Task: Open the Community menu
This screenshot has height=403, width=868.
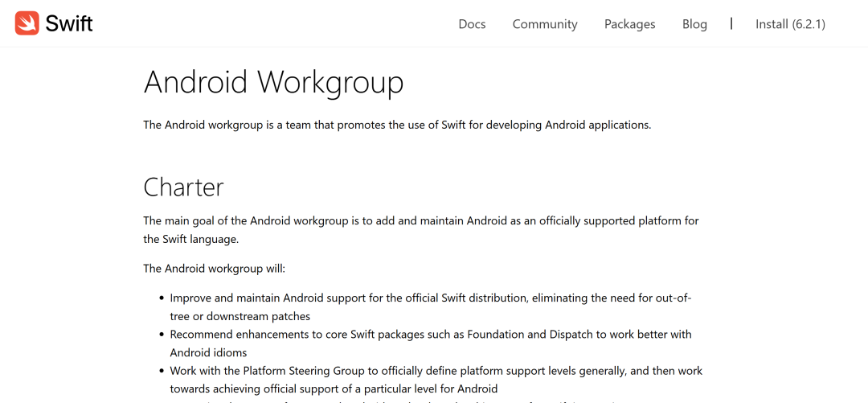Action: pos(545,24)
